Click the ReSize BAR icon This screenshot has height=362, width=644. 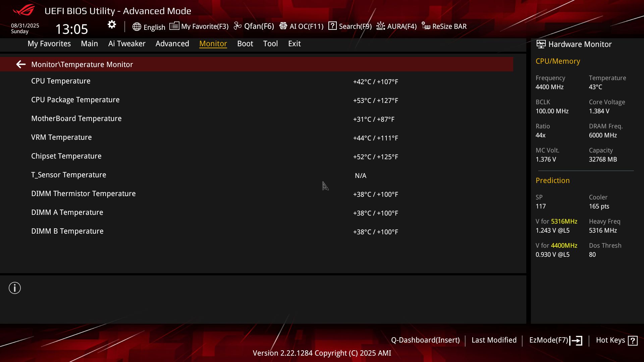pos(426,26)
